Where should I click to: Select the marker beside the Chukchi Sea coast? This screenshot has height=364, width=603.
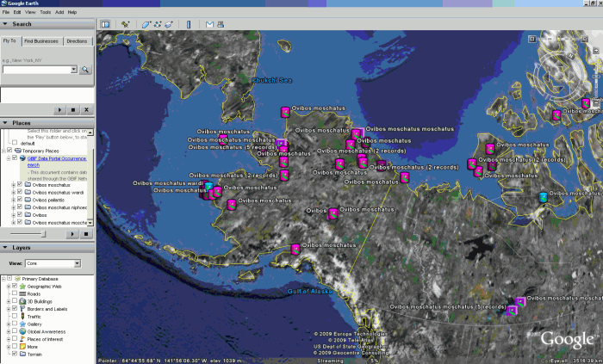tap(285, 113)
